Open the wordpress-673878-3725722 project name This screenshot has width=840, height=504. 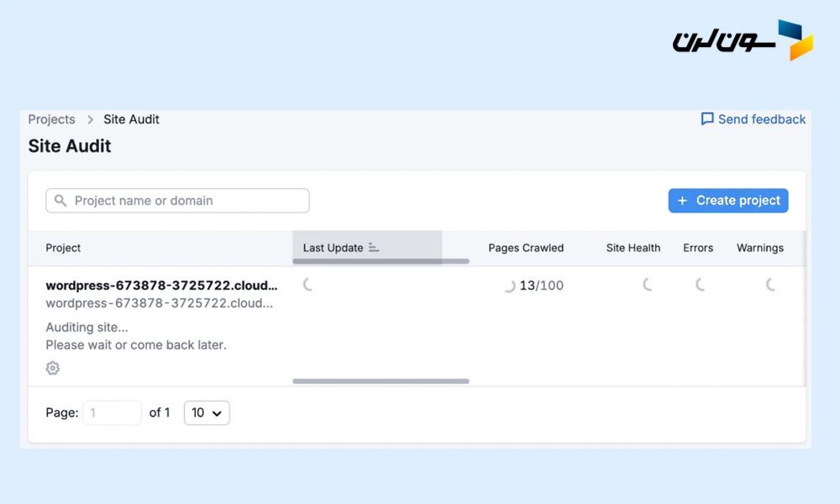tap(161, 286)
